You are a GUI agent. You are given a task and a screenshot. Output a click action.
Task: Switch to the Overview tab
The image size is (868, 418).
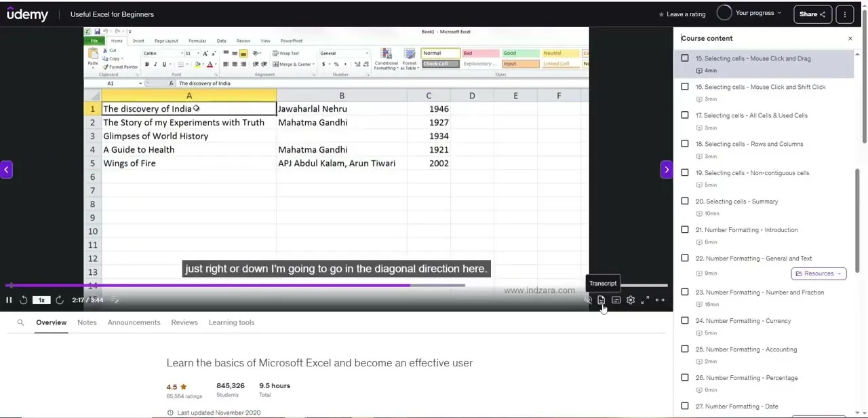(x=51, y=322)
